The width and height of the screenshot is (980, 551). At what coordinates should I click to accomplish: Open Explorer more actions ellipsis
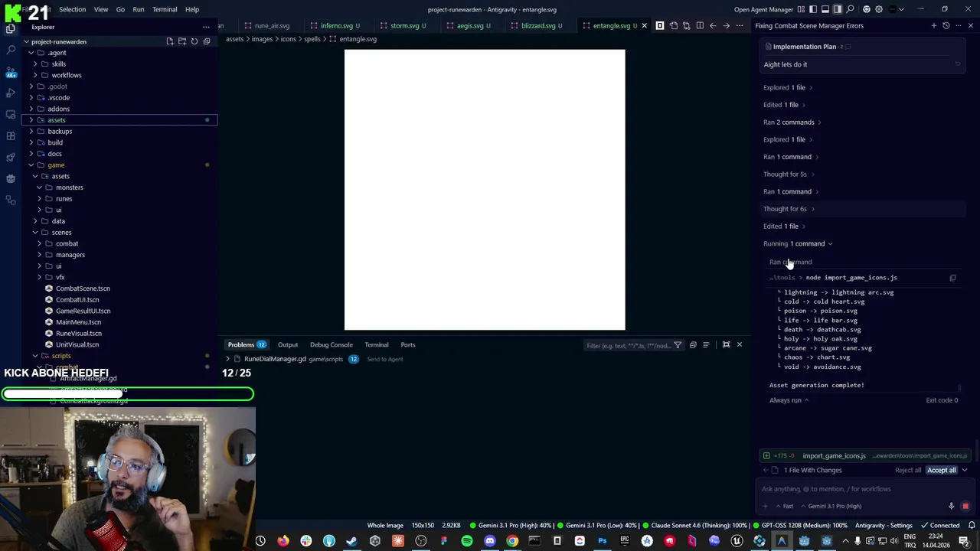[x=206, y=27]
